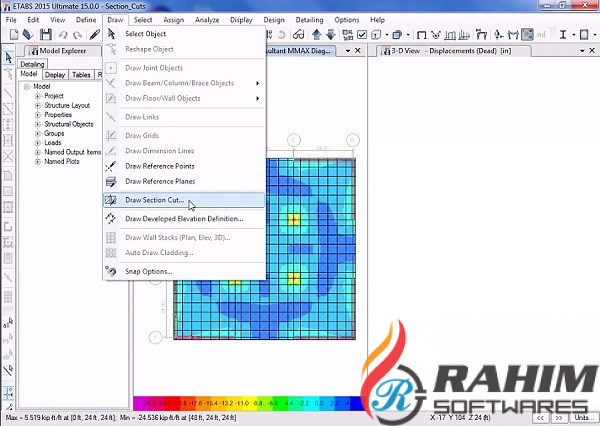Choose Draw Section Cut menu entry
600x426 pixels.
(x=184, y=200)
